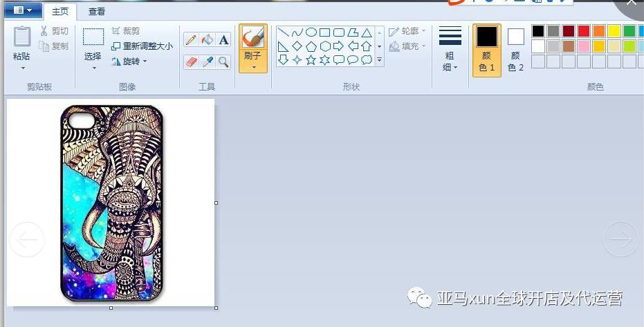Select the Eraser tool
Screen dimensions: 644x327
[x=191, y=62]
